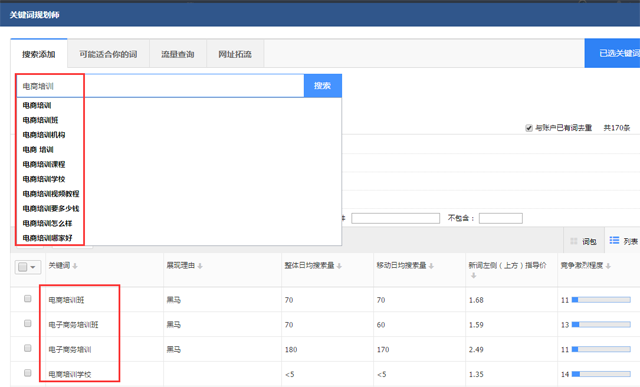Choose suggestion 电商培训要多少钱
Screen dimensions: 640x387
(51, 208)
